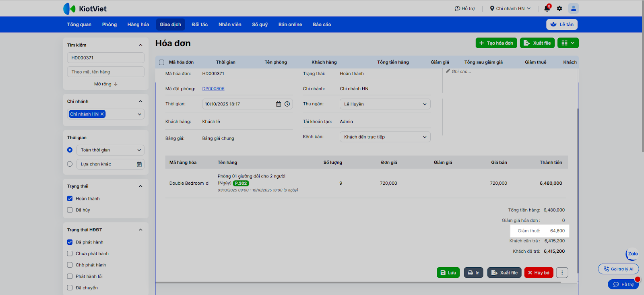644x295 pixels.
Task: Check the Đã hủy status checkbox
Action: pos(70,210)
